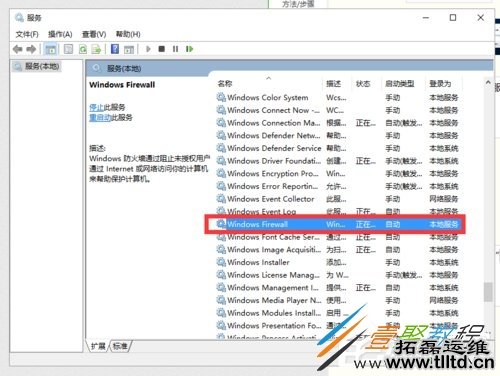Sort by the 启动类型 column header
500x376 pixels.
400,83
